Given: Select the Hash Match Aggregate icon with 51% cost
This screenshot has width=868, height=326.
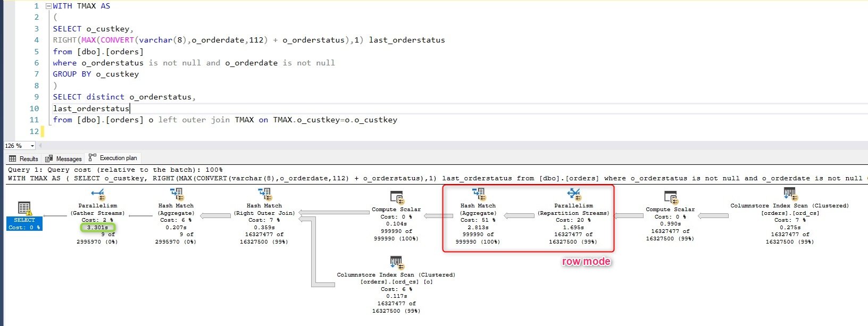Looking at the screenshot, I should [479, 195].
